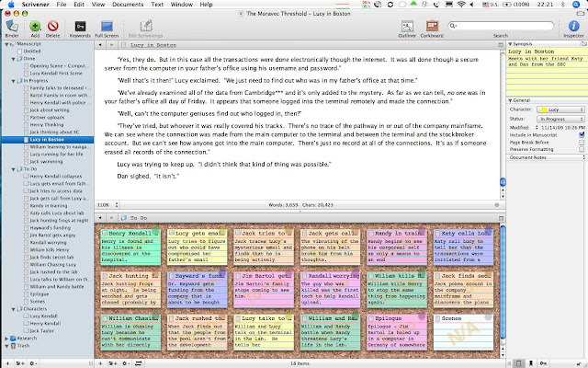Open the Text menu
The height and width of the screenshot is (368, 588).
[157, 5]
